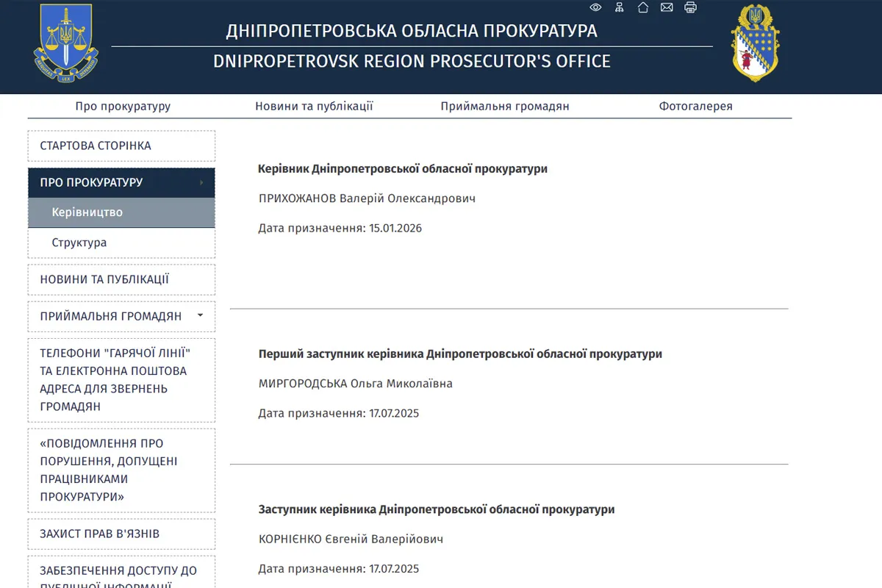Open the Фотогалерея menu item

697,105
